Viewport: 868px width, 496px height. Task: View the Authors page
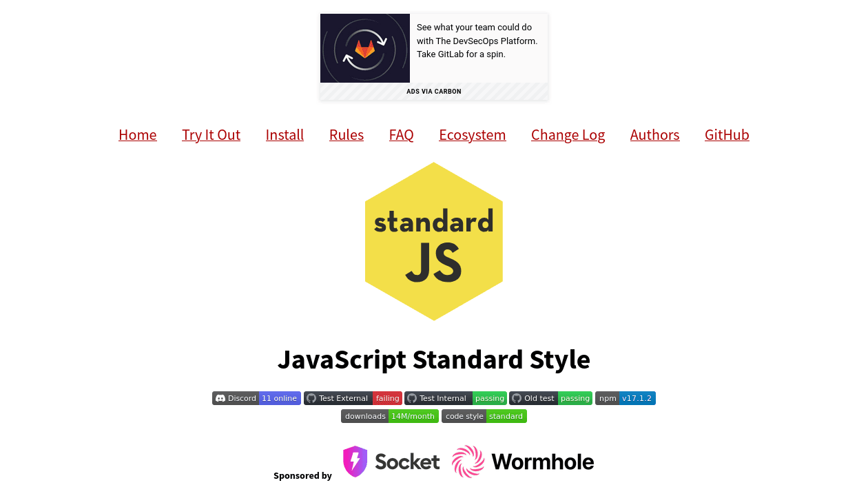(654, 135)
